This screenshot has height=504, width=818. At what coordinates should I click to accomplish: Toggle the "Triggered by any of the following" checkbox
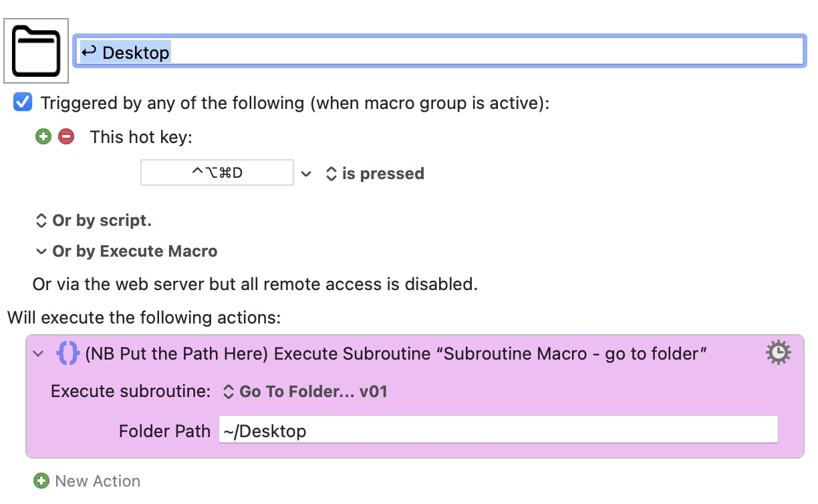coord(23,103)
